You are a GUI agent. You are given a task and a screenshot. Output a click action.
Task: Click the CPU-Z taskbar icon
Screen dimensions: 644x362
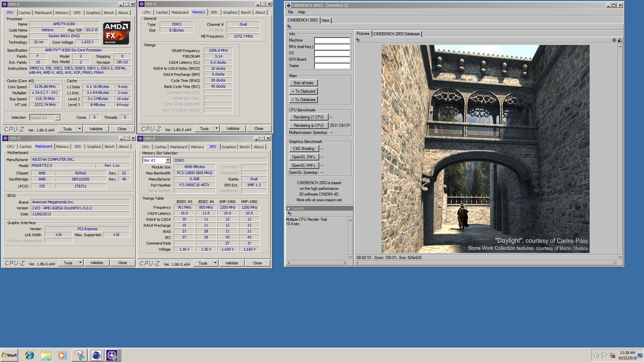coord(112,355)
